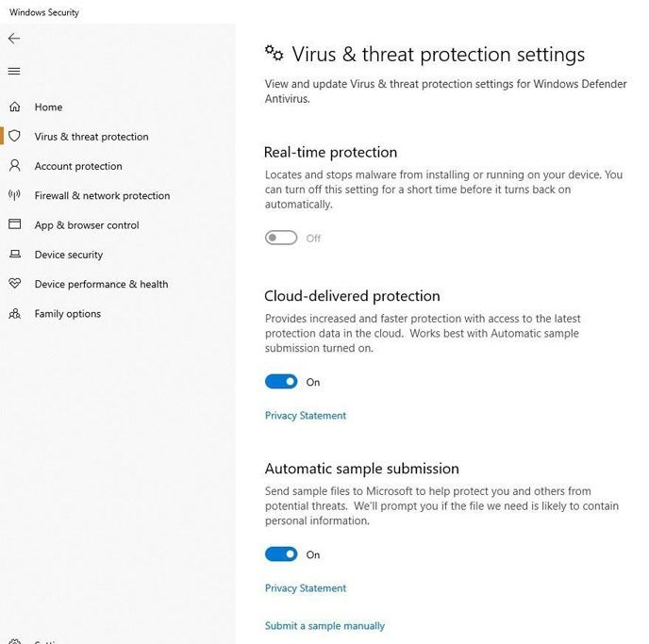Click Submit a sample manually link
649x644 pixels.
click(x=324, y=626)
